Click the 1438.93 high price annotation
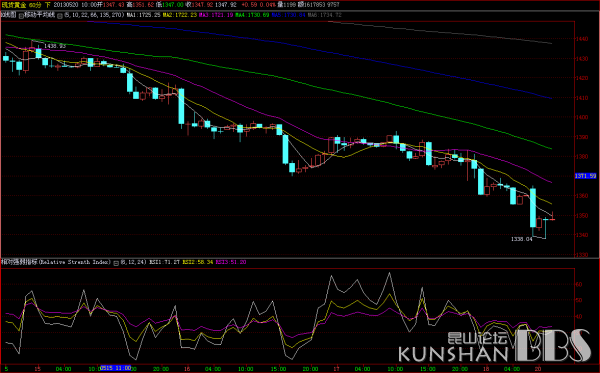600x373 pixels. (x=55, y=46)
